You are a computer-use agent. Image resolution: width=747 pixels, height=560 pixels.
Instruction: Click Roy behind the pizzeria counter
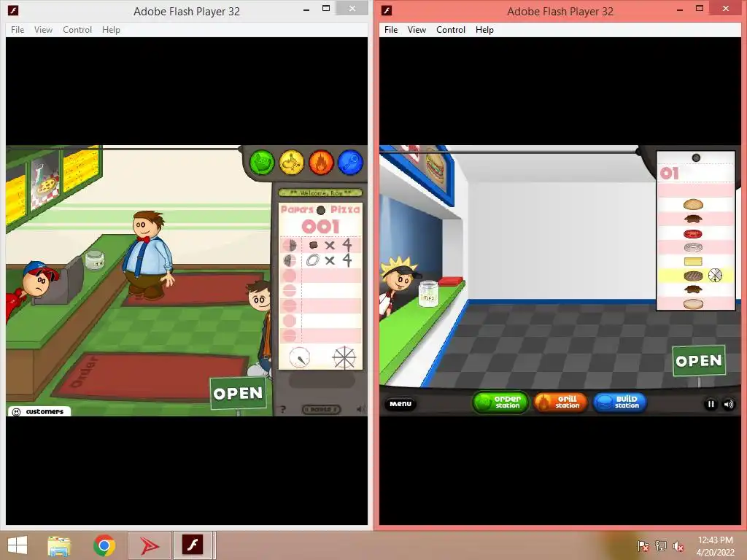(x=34, y=292)
